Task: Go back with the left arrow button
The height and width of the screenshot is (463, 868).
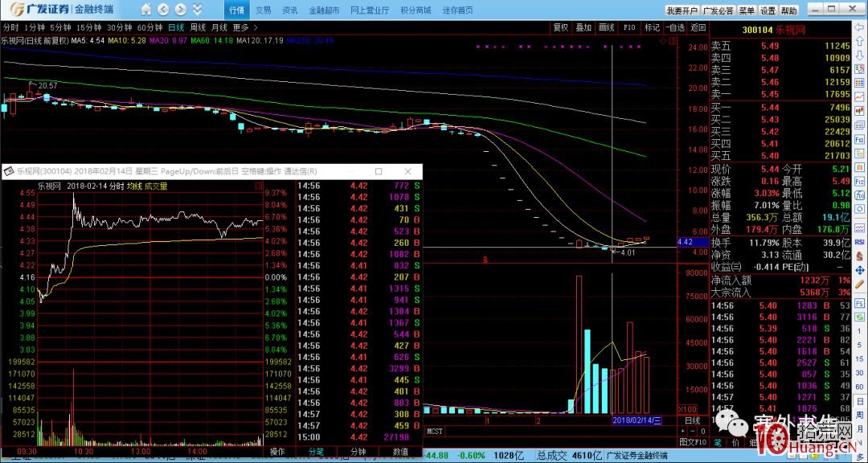Action: [x=163, y=10]
